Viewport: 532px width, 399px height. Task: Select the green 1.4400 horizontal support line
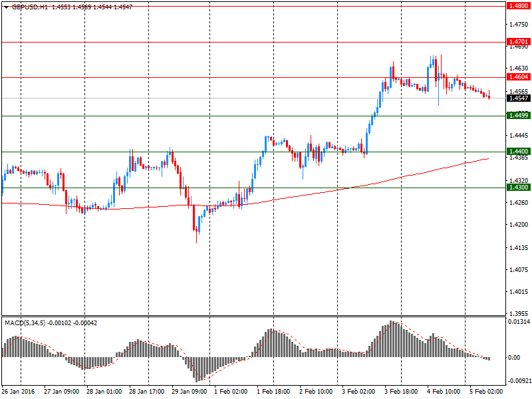[x=254, y=152]
